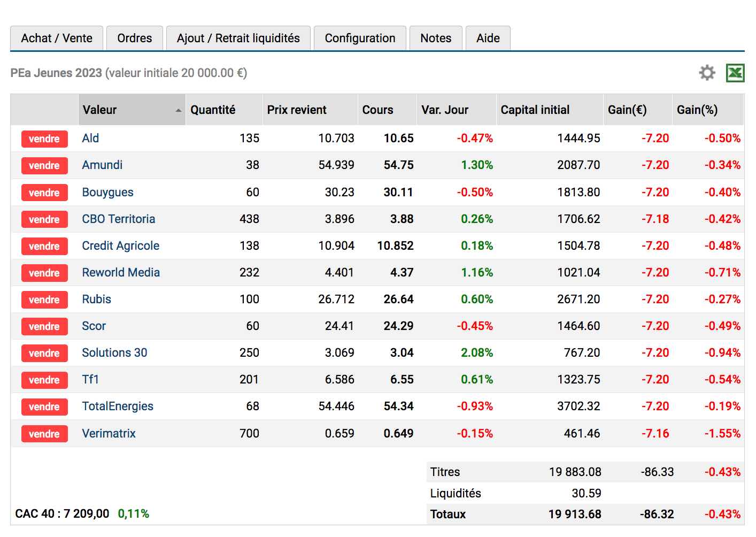
Task: Sort by the Gain(€) column header
Action: 638,110
